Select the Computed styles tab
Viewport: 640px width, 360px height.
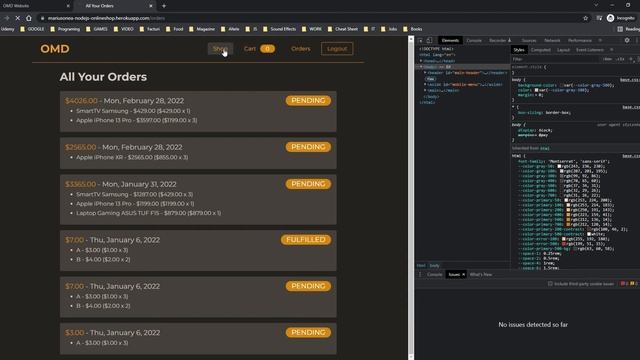point(541,50)
